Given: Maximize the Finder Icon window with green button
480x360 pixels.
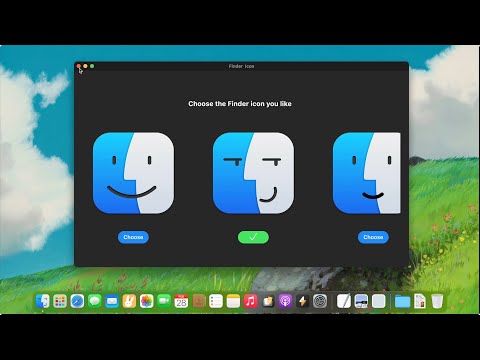Looking at the screenshot, I should (92, 66).
